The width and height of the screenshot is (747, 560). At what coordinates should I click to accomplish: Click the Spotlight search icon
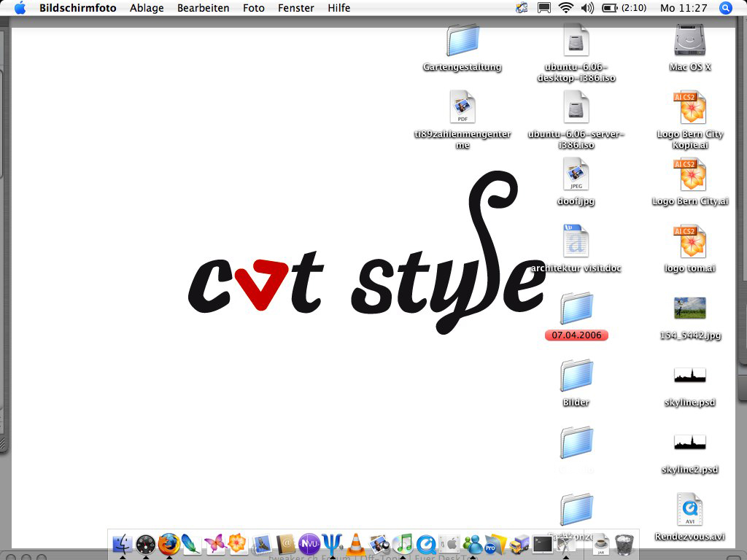coord(725,8)
